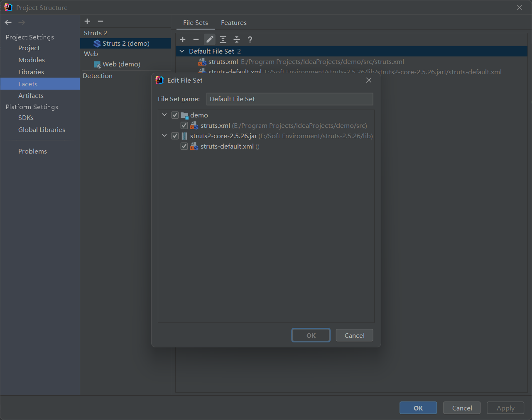Collapse the demo tree node
The height and width of the screenshot is (420, 532).
pos(164,115)
